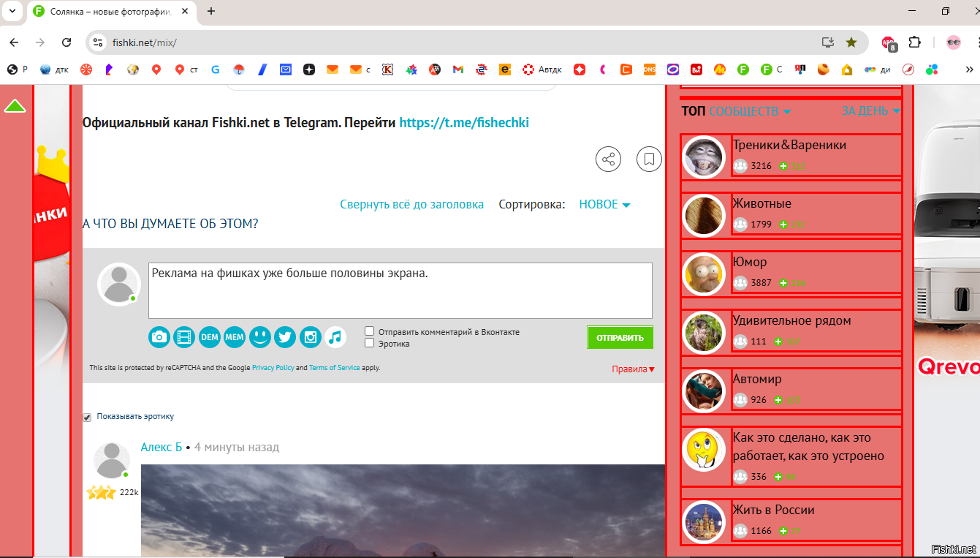Open the t.me/fishechki Telegram link

(464, 123)
